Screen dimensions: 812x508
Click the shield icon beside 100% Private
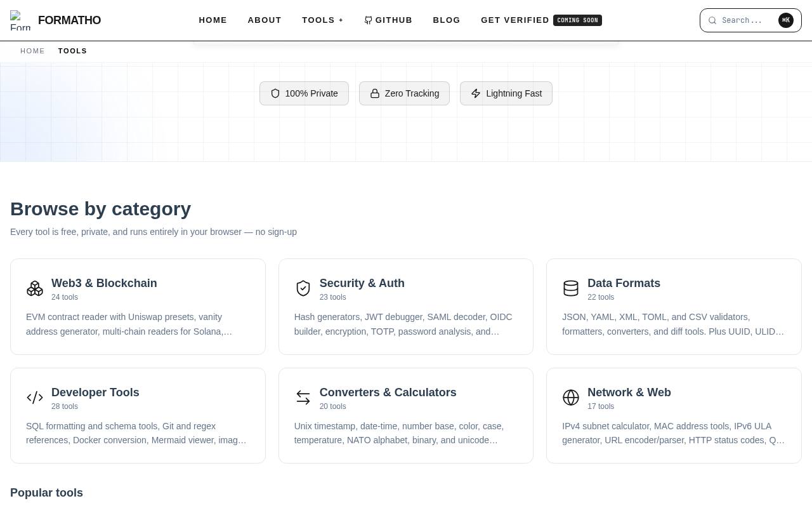[x=275, y=93]
